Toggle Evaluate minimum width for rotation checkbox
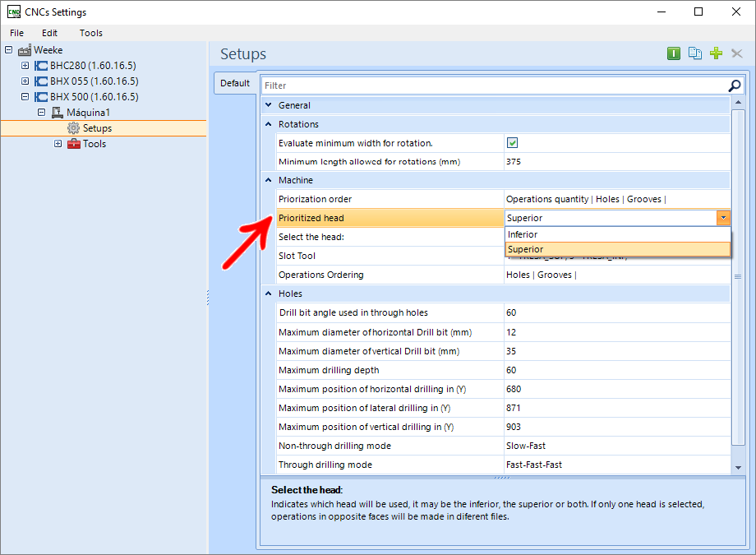This screenshot has height=555, width=756. pos(512,143)
